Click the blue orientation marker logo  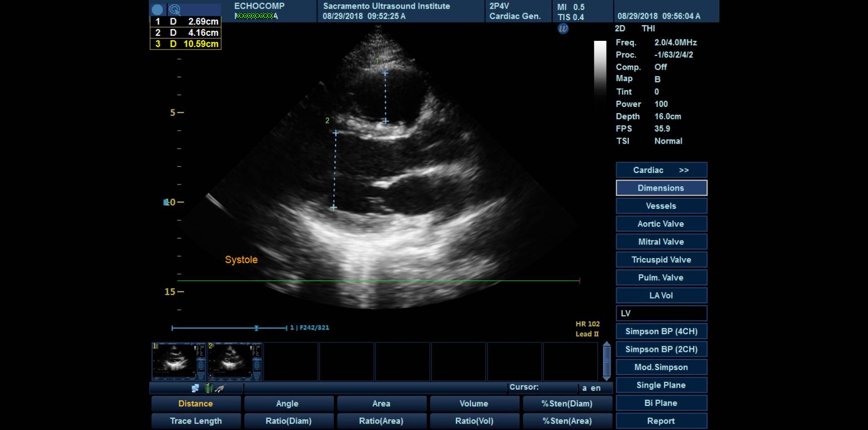[563, 29]
